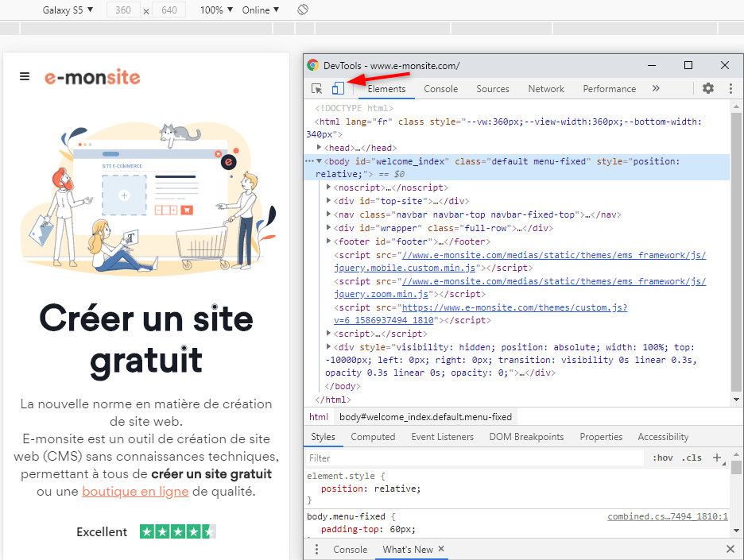Minimize the DevTools window

[x=652, y=65]
